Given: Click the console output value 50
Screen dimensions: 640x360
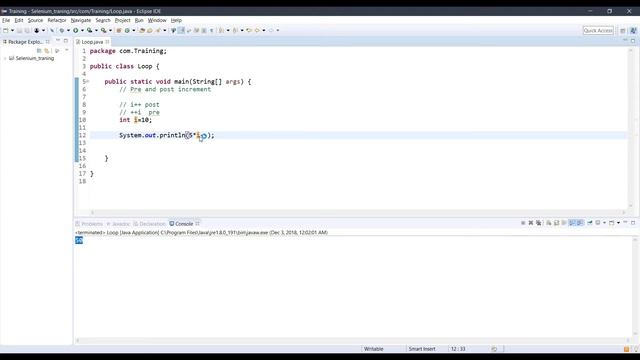Looking at the screenshot, I should click(79, 240).
